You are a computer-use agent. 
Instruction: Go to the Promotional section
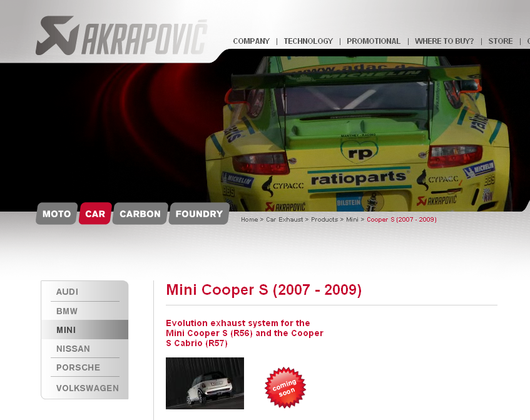[374, 41]
